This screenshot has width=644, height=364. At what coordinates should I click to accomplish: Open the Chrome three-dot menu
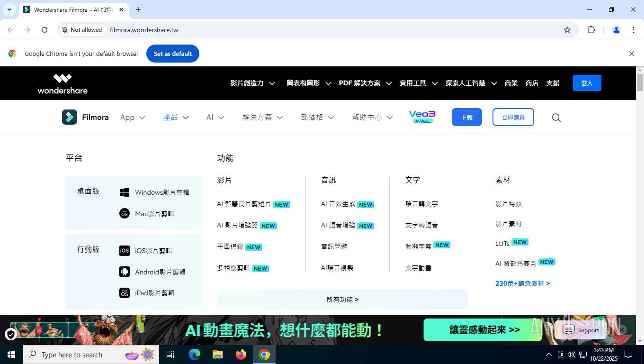tap(634, 30)
